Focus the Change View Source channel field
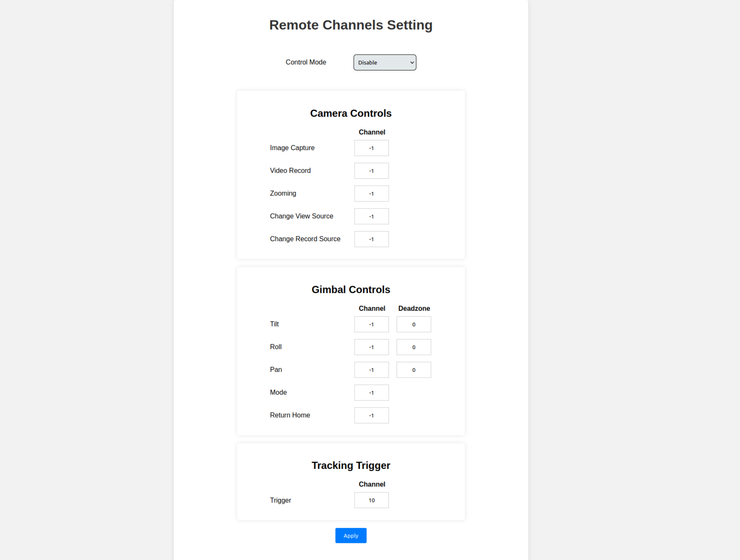Viewport: 740px width, 560px height. pos(371,217)
